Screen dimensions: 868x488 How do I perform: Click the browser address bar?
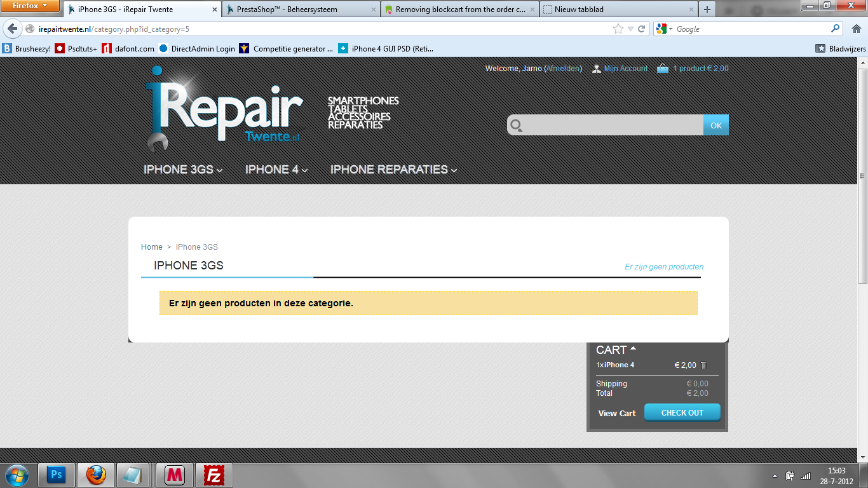click(324, 29)
